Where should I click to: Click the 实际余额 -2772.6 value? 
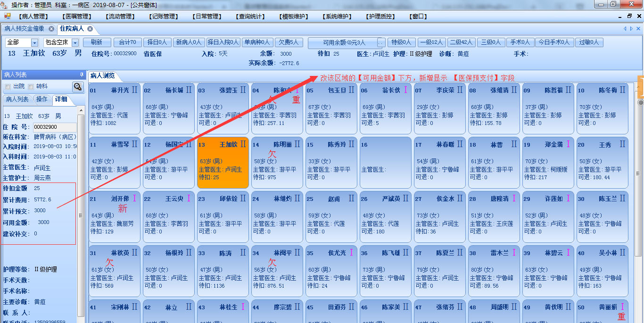click(x=289, y=63)
